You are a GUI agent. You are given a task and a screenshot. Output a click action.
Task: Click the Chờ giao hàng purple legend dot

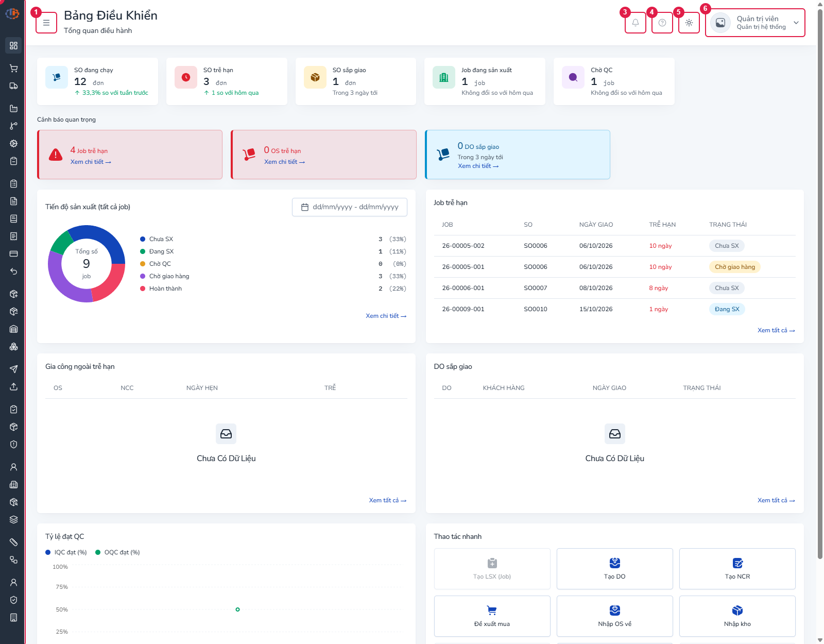tap(143, 276)
